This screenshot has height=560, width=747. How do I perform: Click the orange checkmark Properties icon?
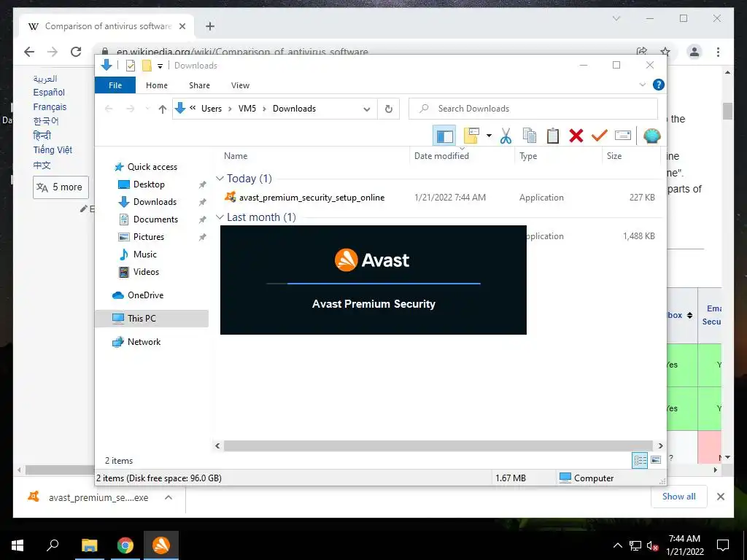(600, 136)
